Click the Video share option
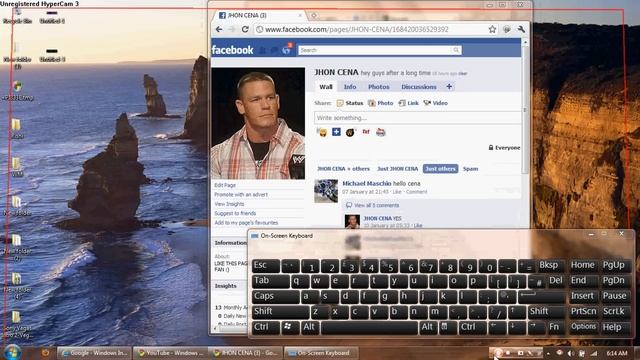640x360 pixels. pos(436,103)
